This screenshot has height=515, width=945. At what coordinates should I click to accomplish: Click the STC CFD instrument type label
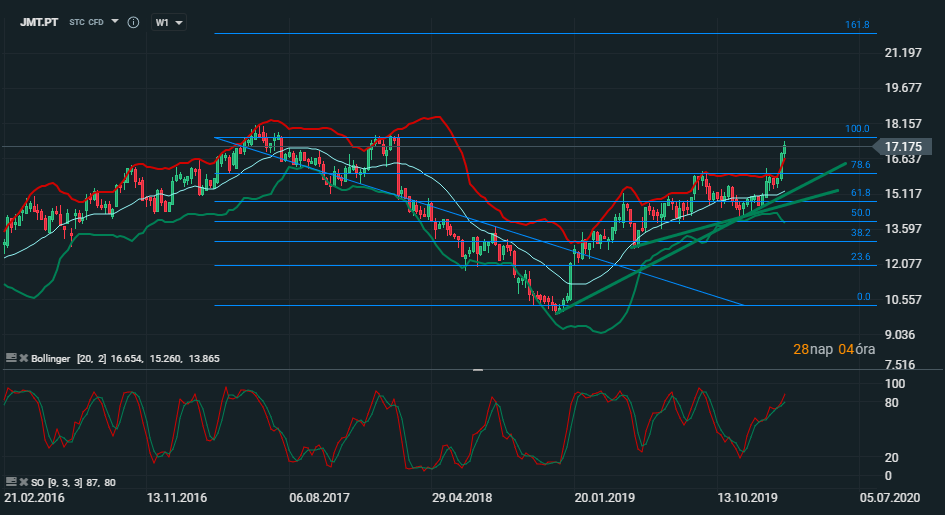point(86,22)
